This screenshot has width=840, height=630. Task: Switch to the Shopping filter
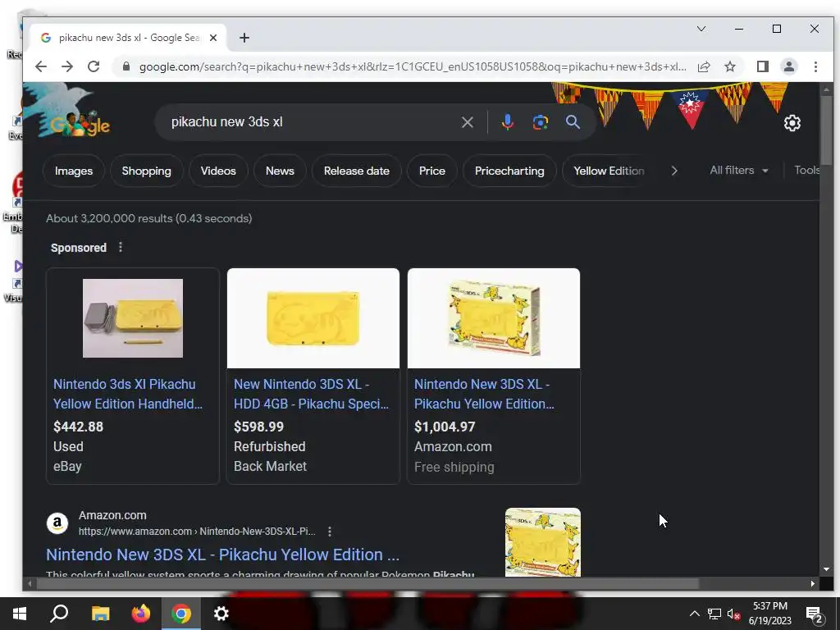tap(146, 171)
